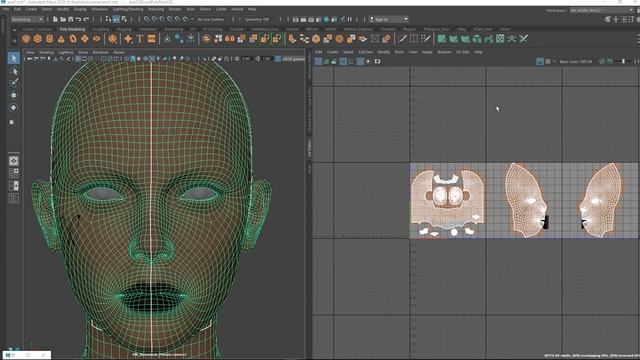640x360 pixels.
Task: Create a polygon sphere from the shelf
Action: click(x=26, y=39)
